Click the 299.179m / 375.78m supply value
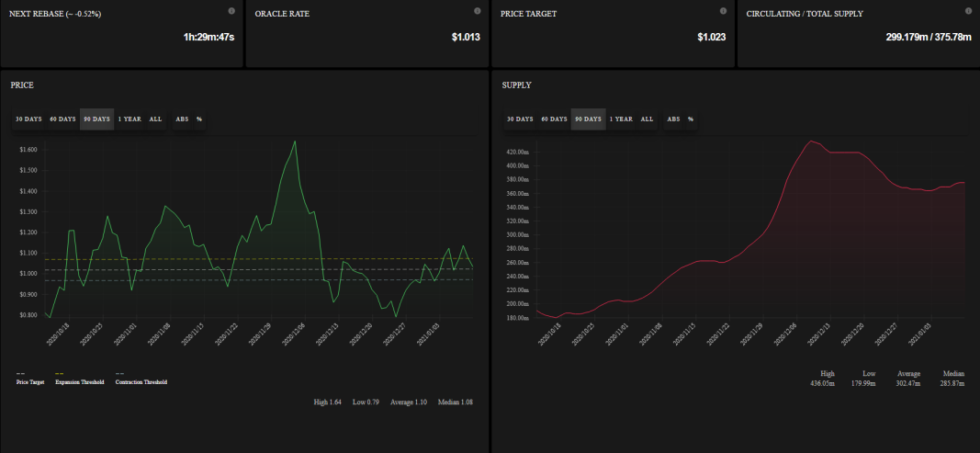The height and width of the screenshot is (453, 980). pyautogui.click(x=929, y=38)
